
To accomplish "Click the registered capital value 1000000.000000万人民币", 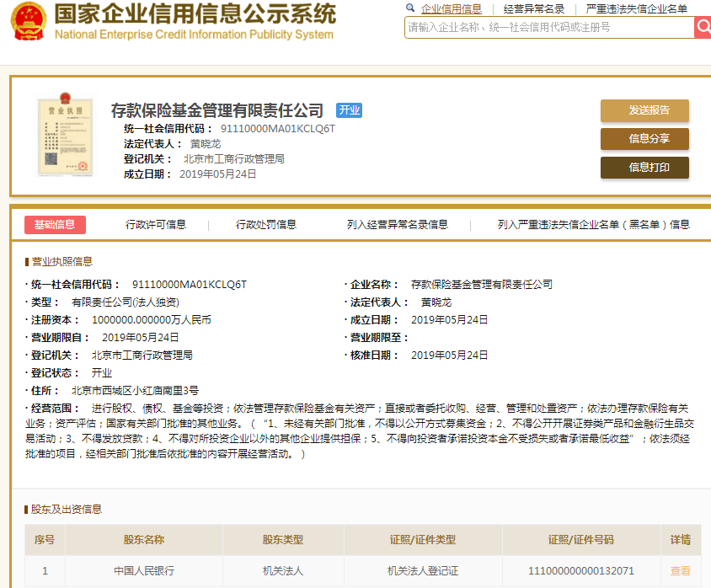I will [x=152, y=320].
